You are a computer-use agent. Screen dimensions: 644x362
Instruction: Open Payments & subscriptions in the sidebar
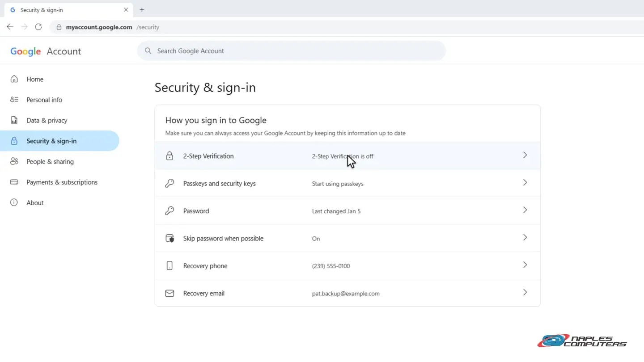[59, 182]
